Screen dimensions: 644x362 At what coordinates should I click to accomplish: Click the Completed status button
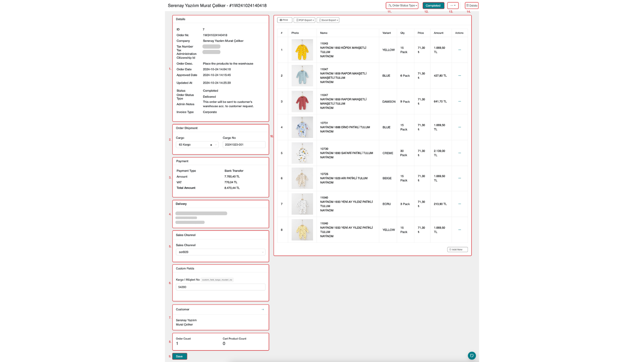pyautogui.click(x=433, y=5)
